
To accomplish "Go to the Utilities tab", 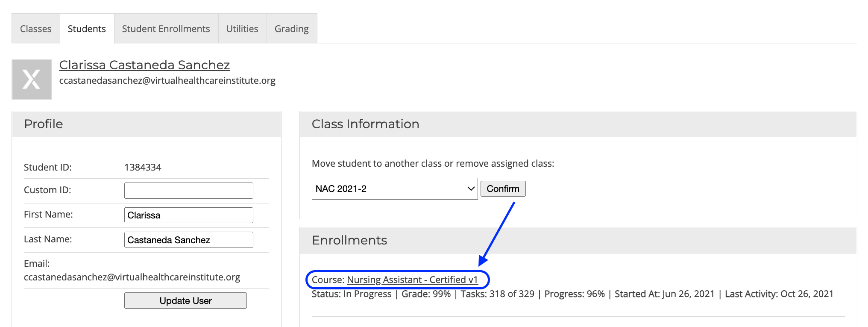I will 242,29.
